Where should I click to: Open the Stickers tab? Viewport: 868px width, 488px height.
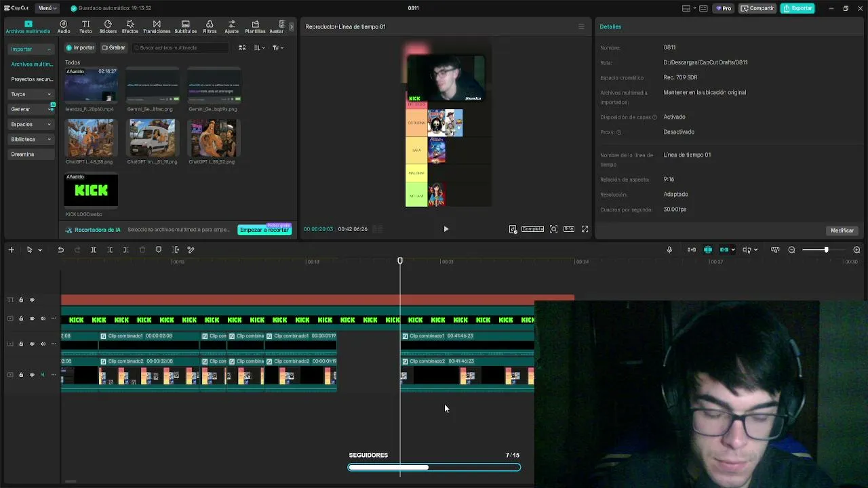click(108, 27)
